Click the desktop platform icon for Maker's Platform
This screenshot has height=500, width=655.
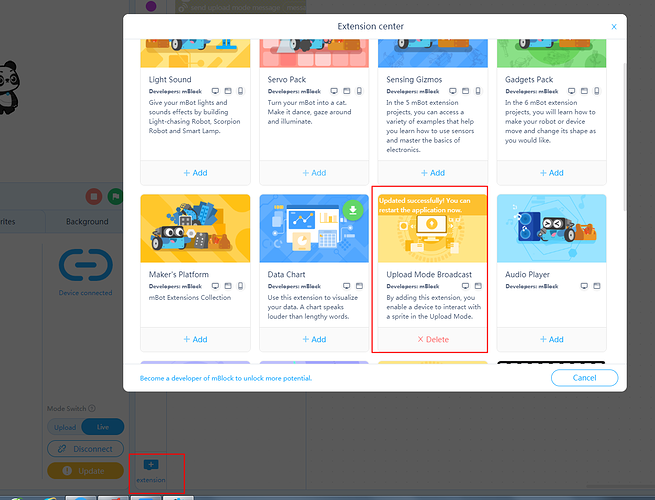pyautogui.click(x=215, y=286)
